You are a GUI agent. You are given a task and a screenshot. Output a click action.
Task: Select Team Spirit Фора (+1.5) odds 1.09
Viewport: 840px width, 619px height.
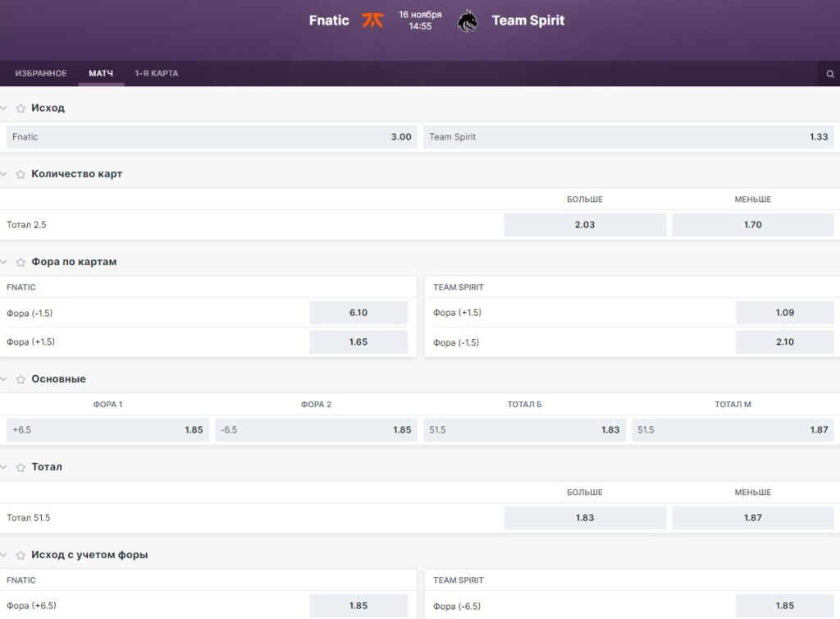point(785,313)
